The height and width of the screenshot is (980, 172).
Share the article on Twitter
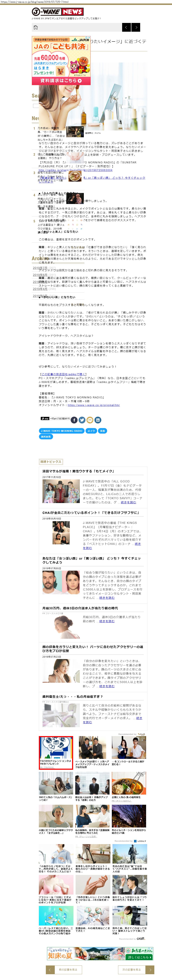82,420
